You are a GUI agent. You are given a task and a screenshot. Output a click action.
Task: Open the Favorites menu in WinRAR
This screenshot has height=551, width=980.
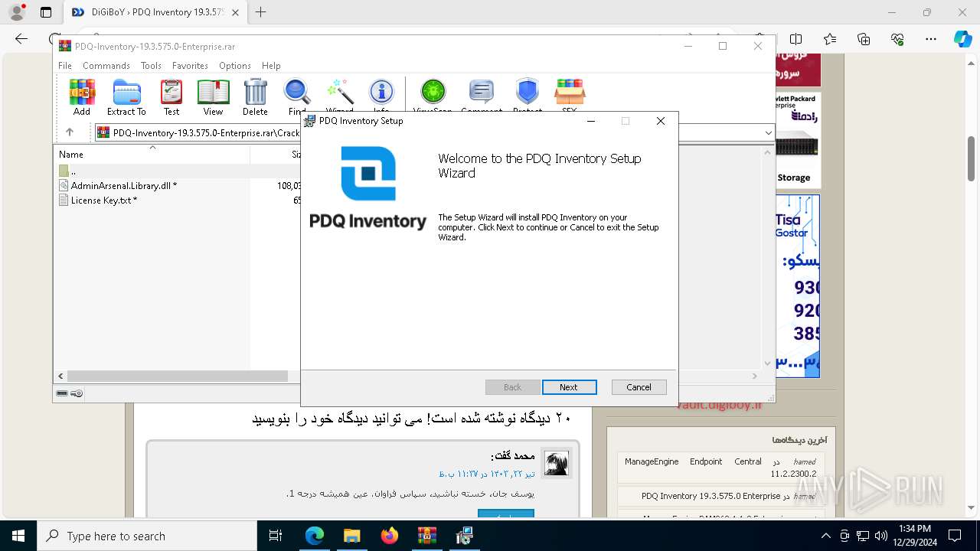click(x=190, y=66)
